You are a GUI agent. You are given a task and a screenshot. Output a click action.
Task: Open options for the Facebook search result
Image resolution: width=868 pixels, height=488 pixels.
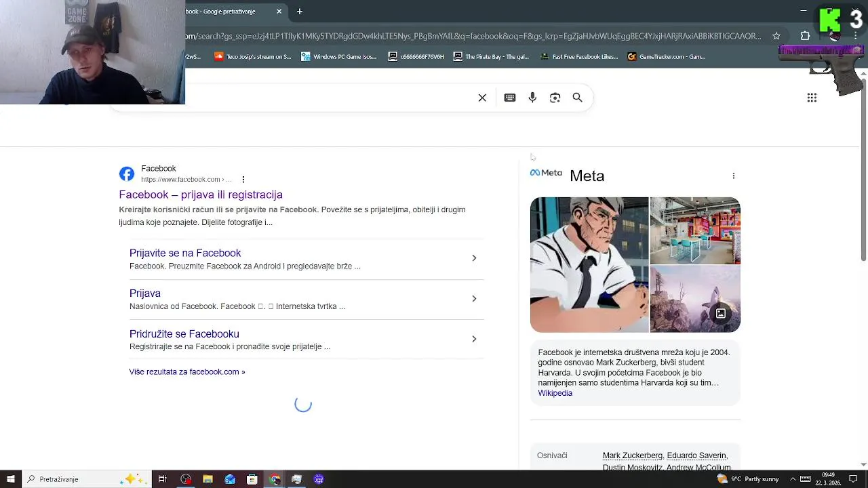243,180
